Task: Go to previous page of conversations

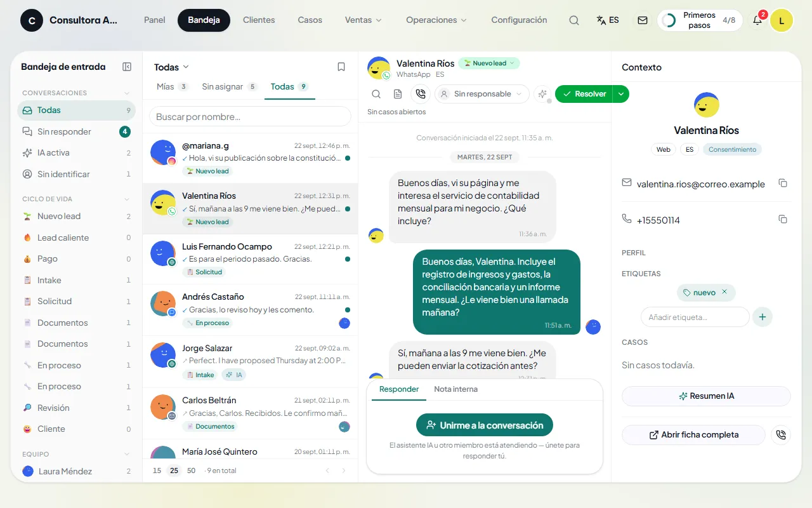Action: (x=327, y=471)
